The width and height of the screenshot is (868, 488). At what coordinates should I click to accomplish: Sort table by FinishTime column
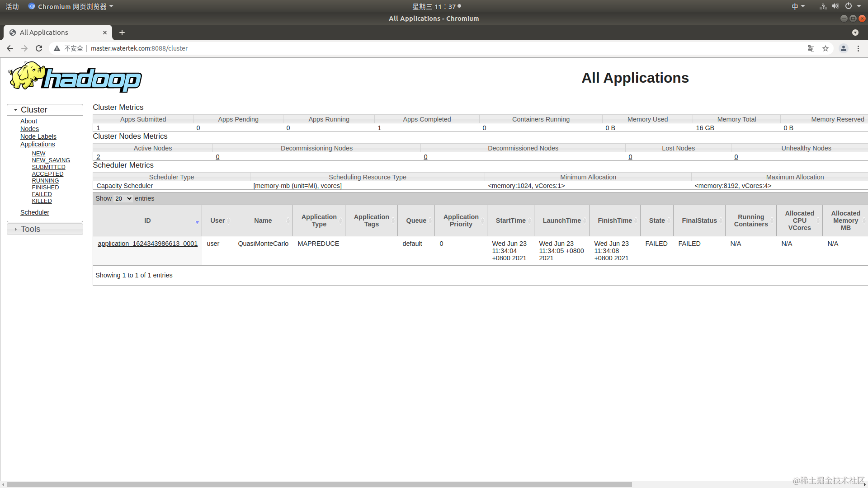(x=615, y=221)
